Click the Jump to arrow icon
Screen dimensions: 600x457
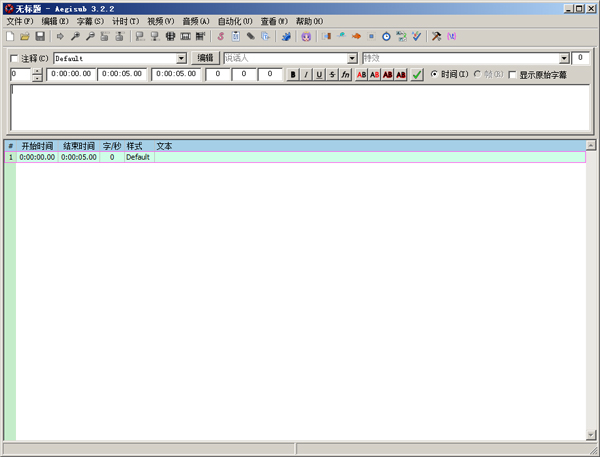tap(60, 36)
